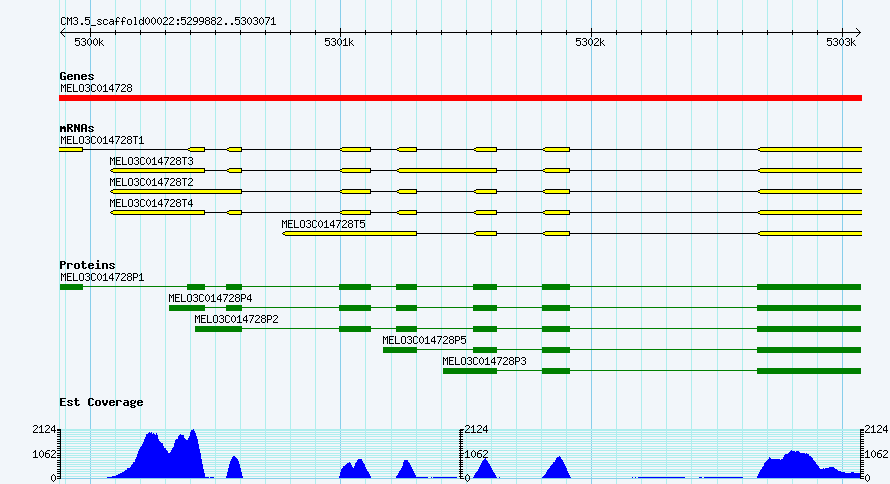This screenshot has height=484, width=890.
Task: Click the MELO3C014728T3 transcript label
Action: 152,161
